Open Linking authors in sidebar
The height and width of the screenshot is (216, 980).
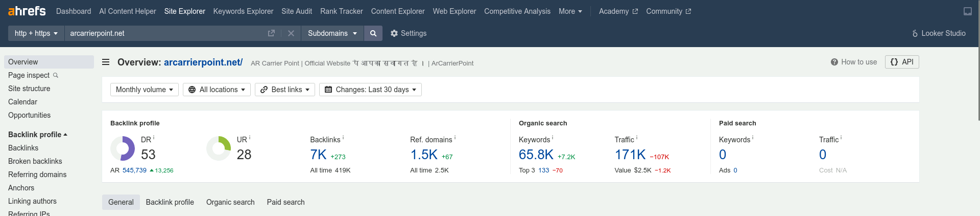(32, 201)
